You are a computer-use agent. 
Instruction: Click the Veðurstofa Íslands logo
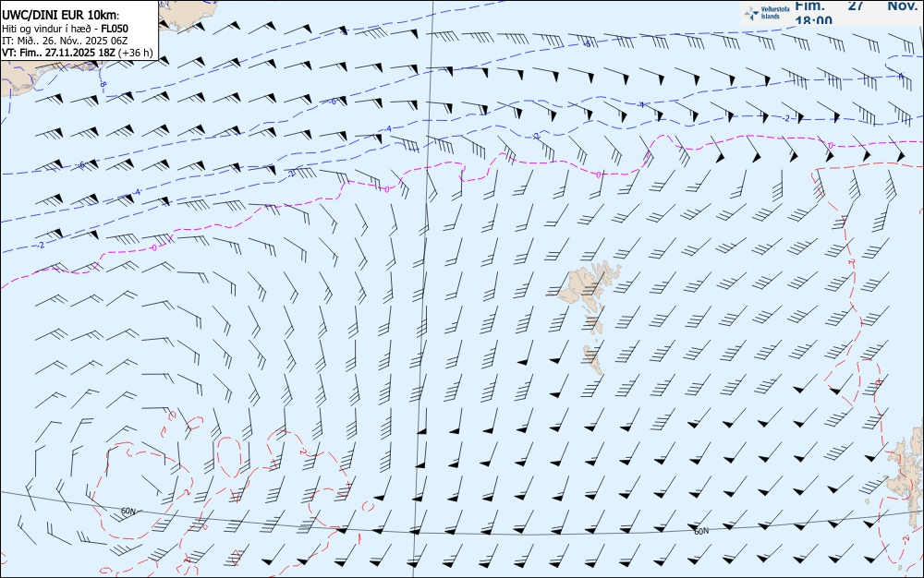pos(767,13)
